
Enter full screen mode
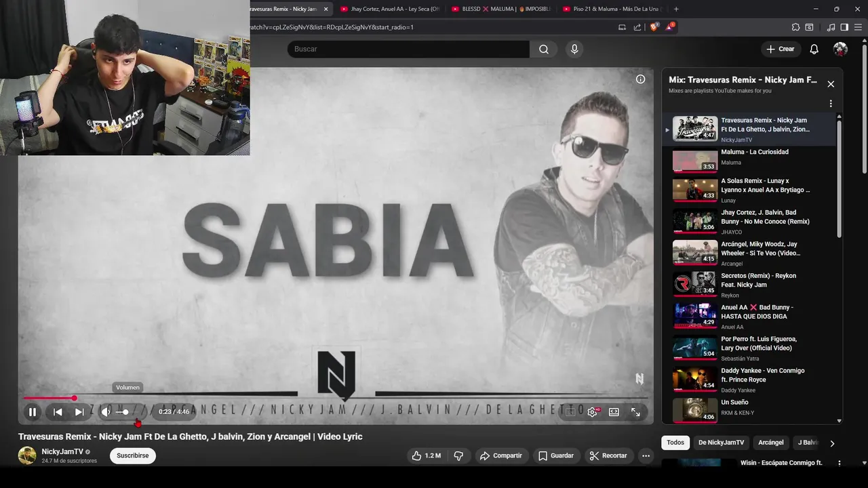click(x=635, y=411)
